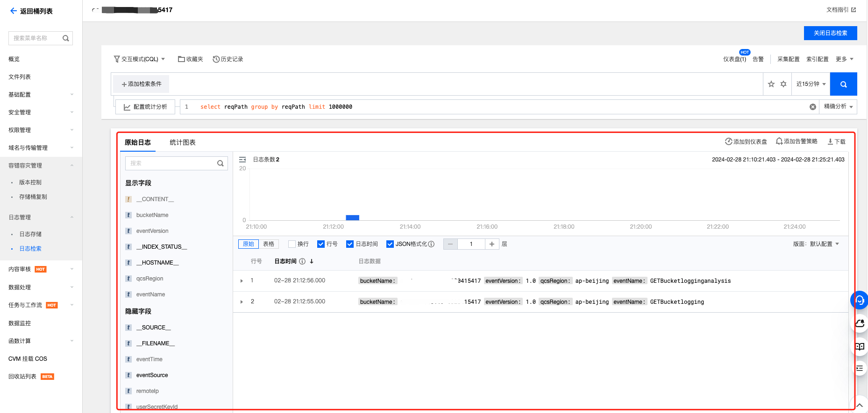This screenshot has width=868, height=413.
Task: Open the 采集配置 link
Action: (x=789, y=59)
